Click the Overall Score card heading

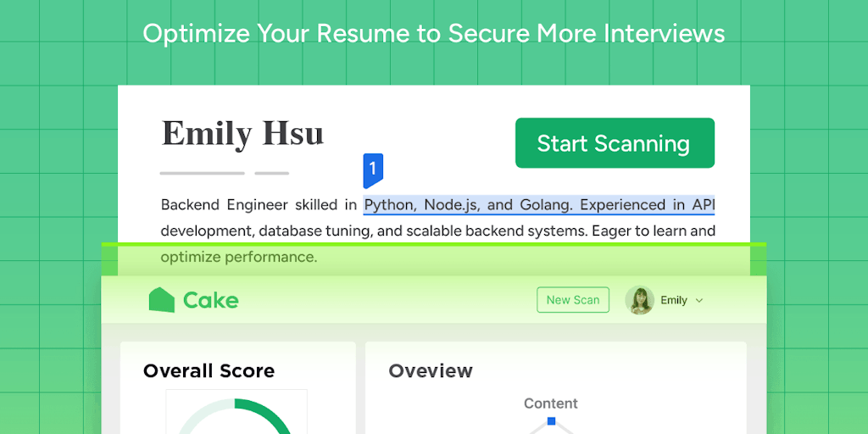[x=209, y=370]
